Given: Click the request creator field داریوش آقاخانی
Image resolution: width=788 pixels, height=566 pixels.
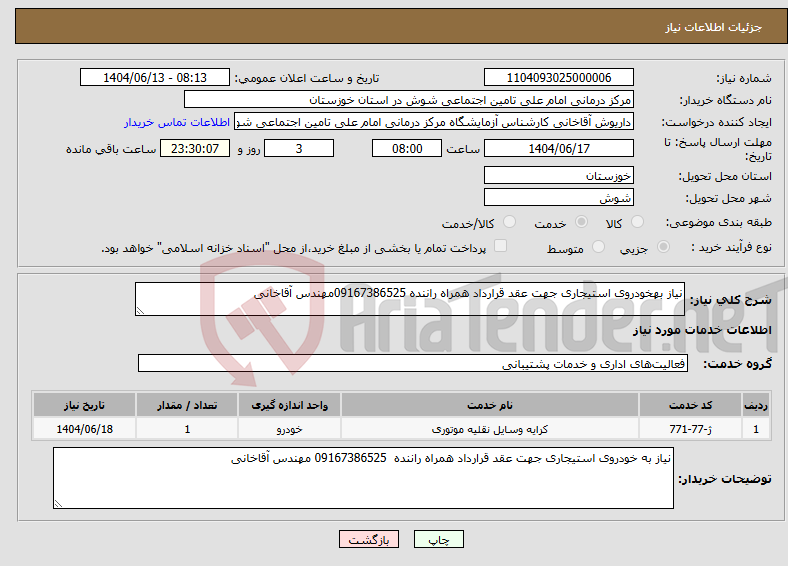Looking at the screenshot, I should pos(434,122).
